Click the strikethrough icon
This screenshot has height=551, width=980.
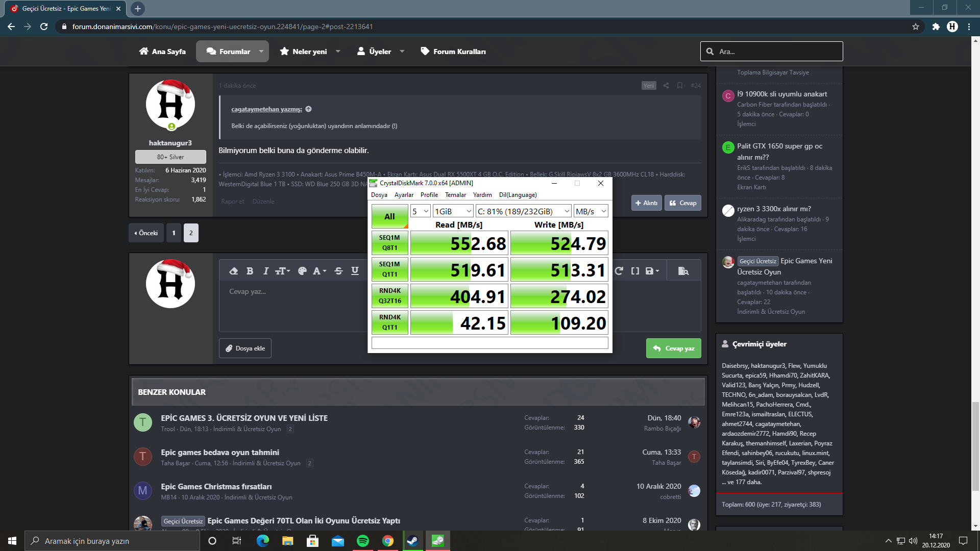pyautogui.click(x=338, y=271)
